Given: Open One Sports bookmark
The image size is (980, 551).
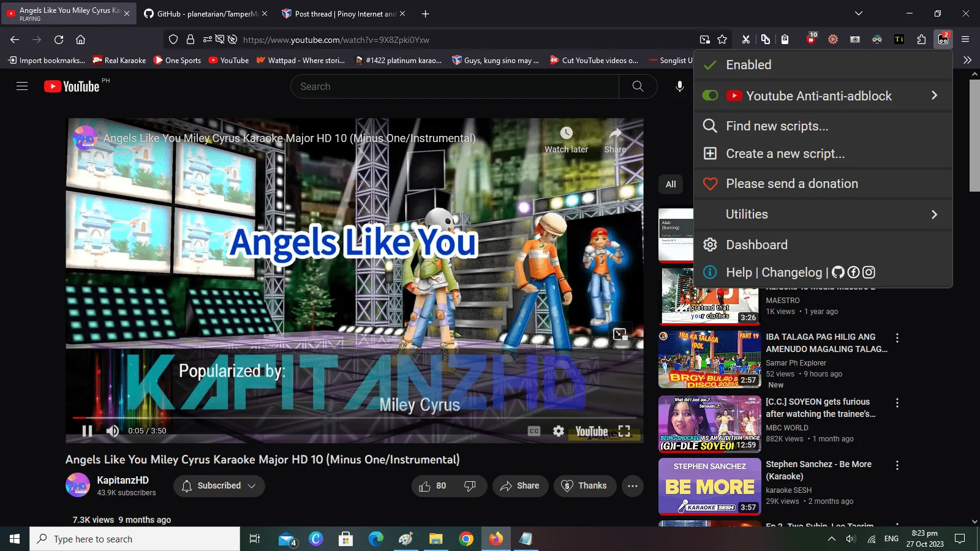Looking at the screenshot, I should click(177, 60).
